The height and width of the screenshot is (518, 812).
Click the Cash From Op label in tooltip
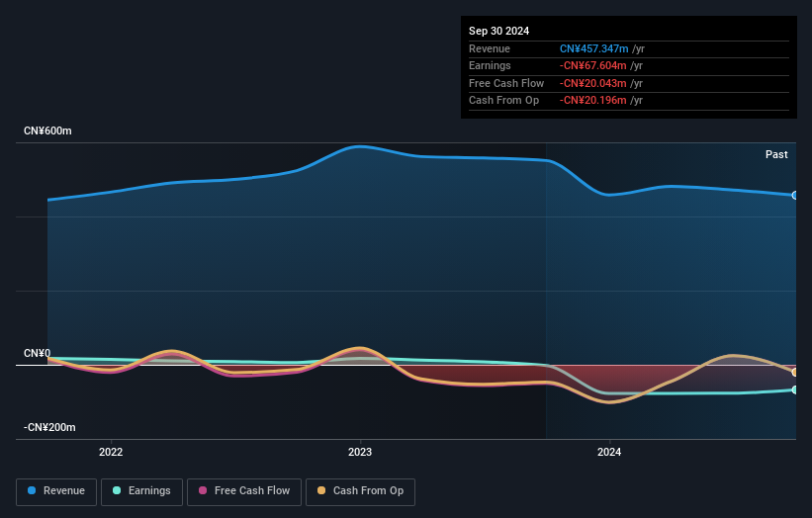503,101
